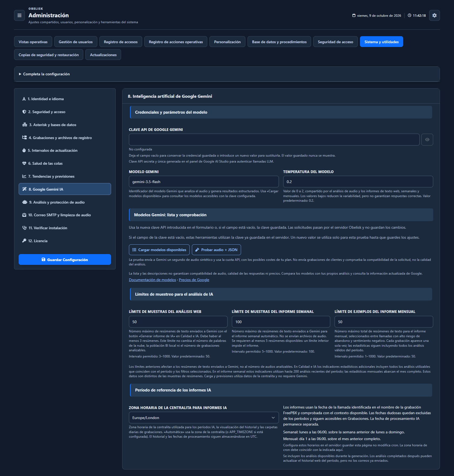Image resolution: width=454 pixels, height=476 pixels.
Task: Click the robot icon for Análisis y protección de audio
Action: point(25,202)
